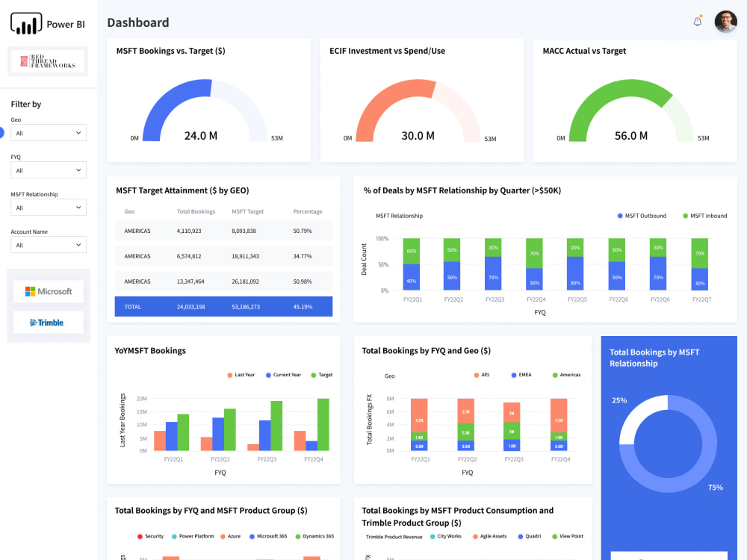Click the FY22Q7 stacked bar in Deals chart

click(x=699, y=264)
